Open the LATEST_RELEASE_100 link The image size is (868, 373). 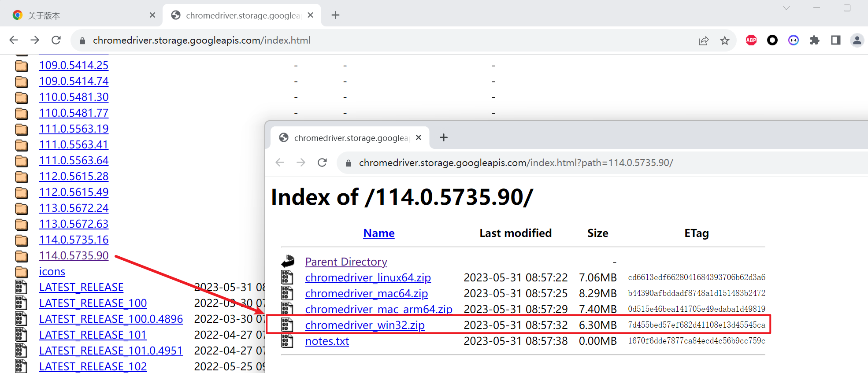(x=93, y=303)
